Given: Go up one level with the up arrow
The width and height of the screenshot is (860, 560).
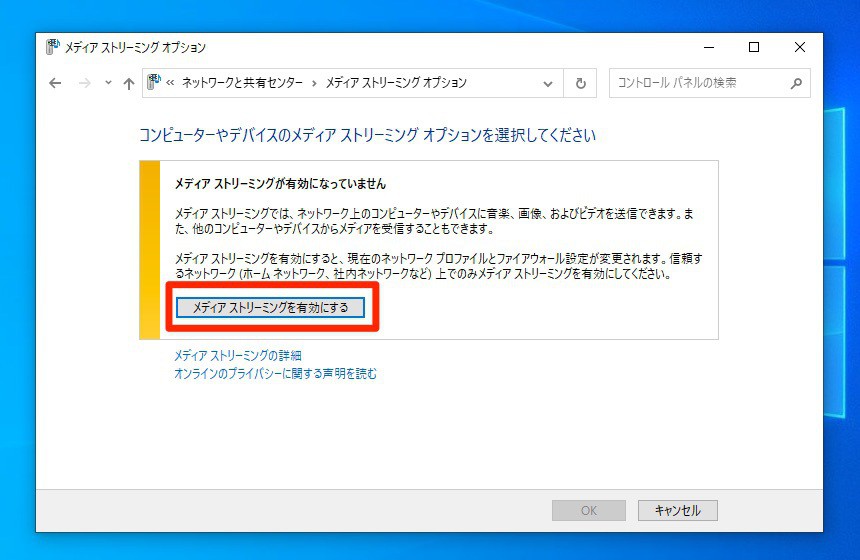Looking at the screenshot, I should pyautogui.click(x=129, y=83).
